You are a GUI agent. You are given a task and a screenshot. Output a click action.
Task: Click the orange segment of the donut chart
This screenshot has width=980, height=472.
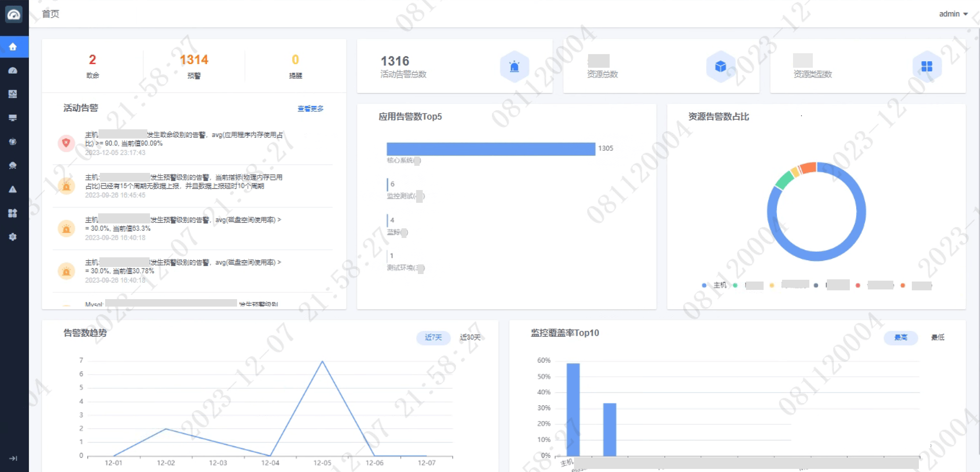point(808,168)
